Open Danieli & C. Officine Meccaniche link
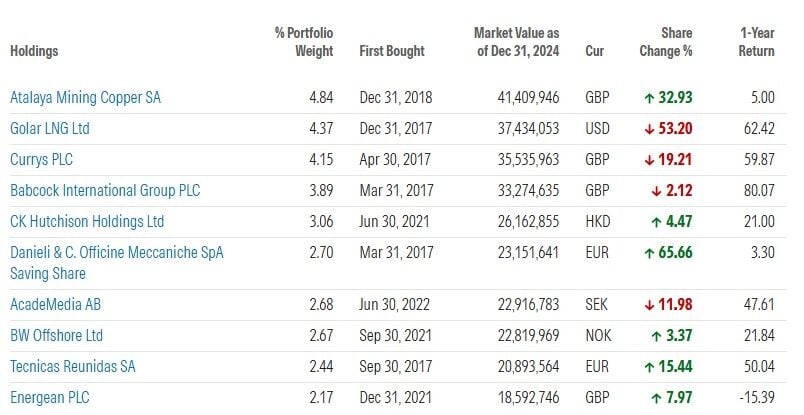The width and height of the screenshot is (804, 415). point(116,253)
